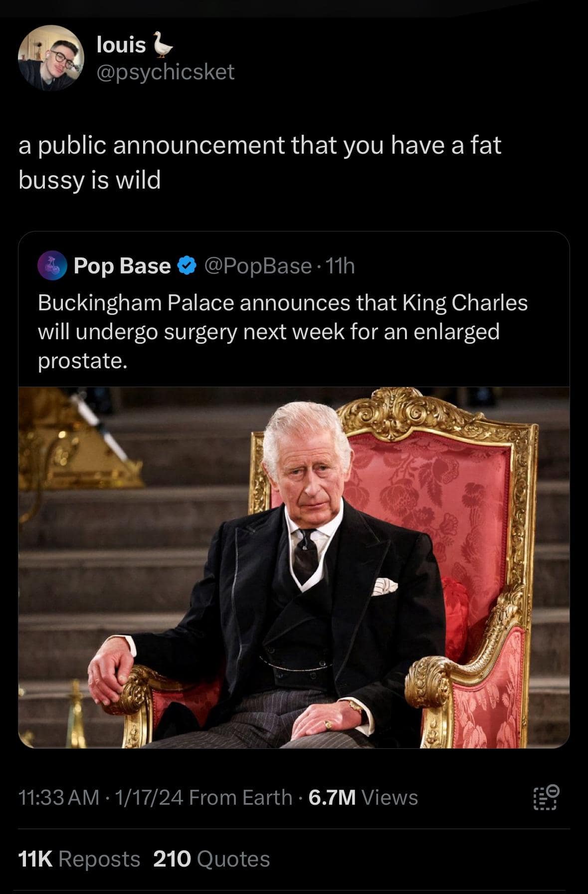588x894 pixels.
Task: Show the 11K Reposts list
Action: point(79,859)
